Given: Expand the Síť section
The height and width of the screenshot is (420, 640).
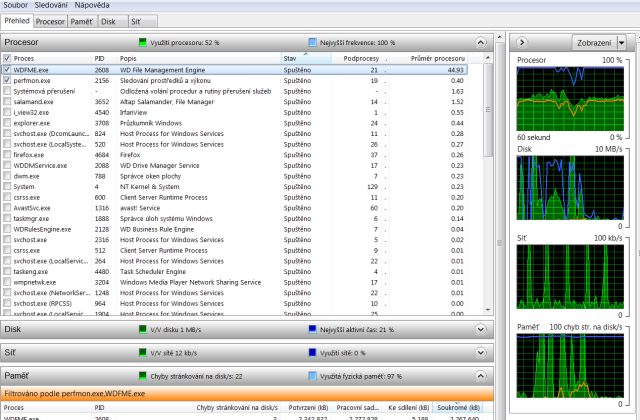Looking at the screenshot, I should coord(483,352).
